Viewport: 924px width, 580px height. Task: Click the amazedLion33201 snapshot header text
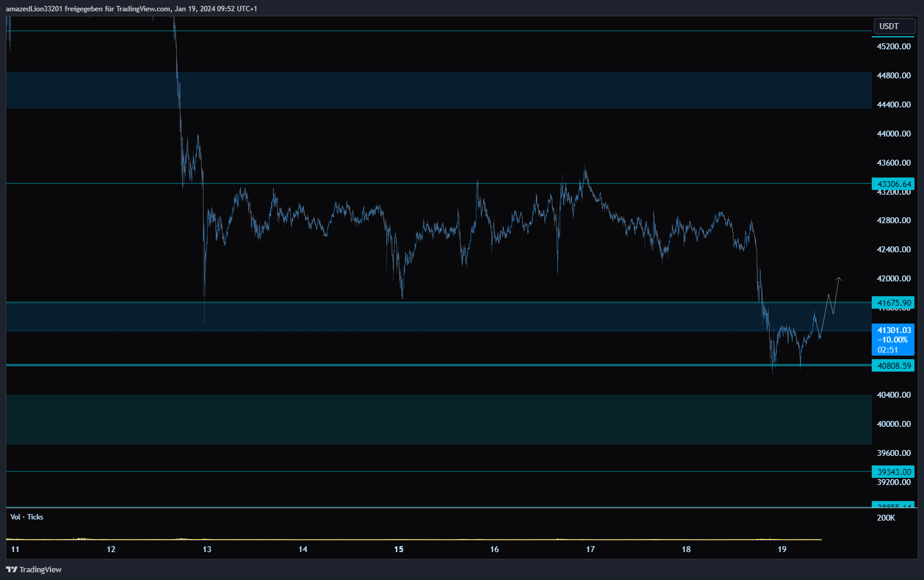click(131, 9)
